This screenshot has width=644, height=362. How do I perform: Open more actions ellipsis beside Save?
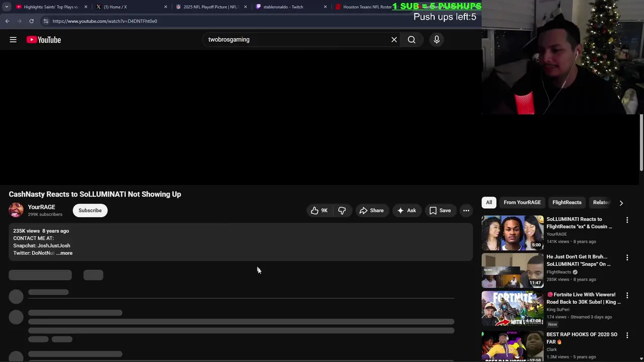(x=466, y=211)
